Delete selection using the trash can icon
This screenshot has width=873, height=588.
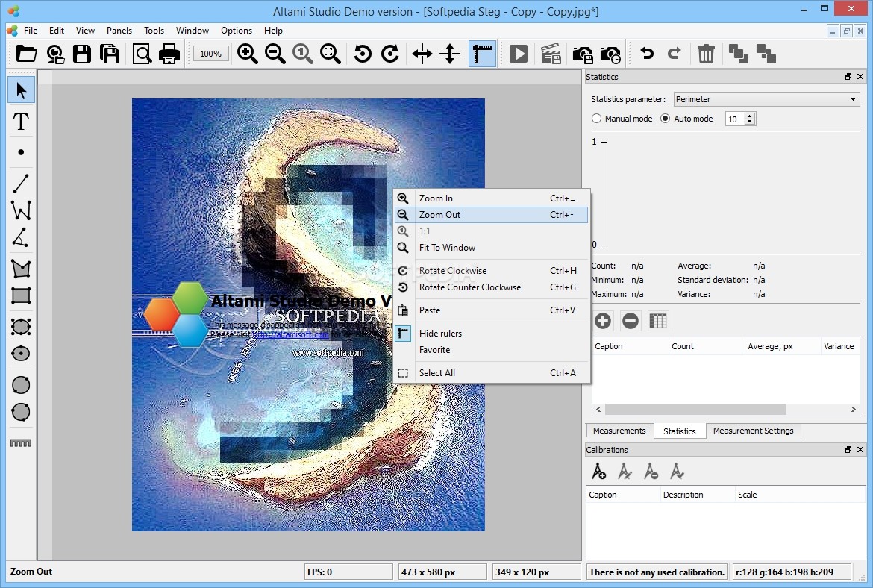pyautogui.click(x=706, y=54)
